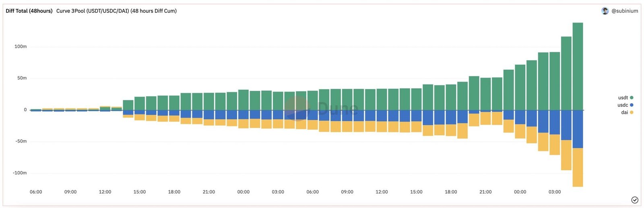The height and width of the screenshot is (208, 644).
Task: Toggle the usdc series legend label
Action: coord(622,105)
